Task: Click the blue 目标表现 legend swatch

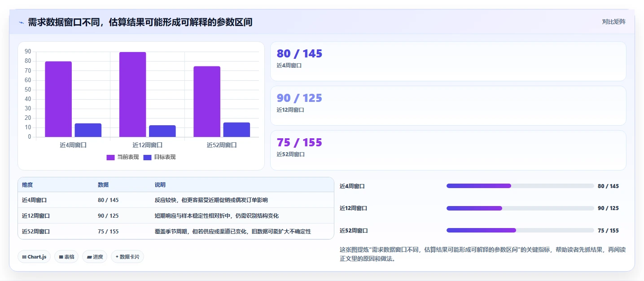Action: [x=147, y=157]
